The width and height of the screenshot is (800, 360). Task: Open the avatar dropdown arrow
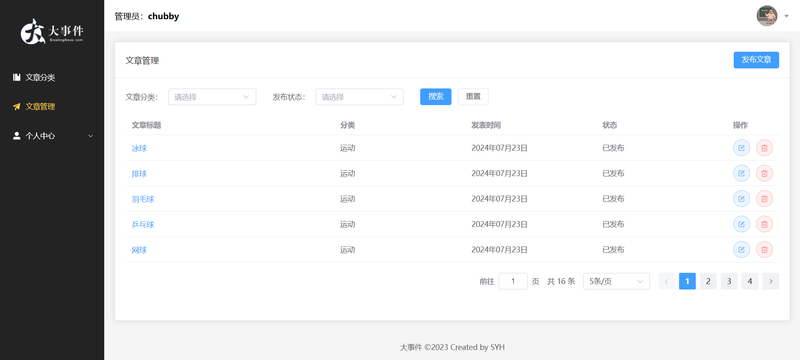786,16
